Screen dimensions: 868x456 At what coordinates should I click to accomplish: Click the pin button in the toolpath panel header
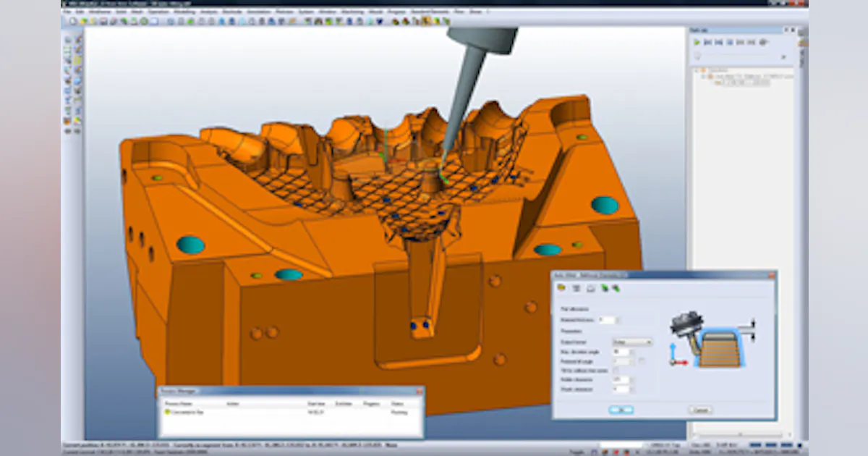(786, 30)
